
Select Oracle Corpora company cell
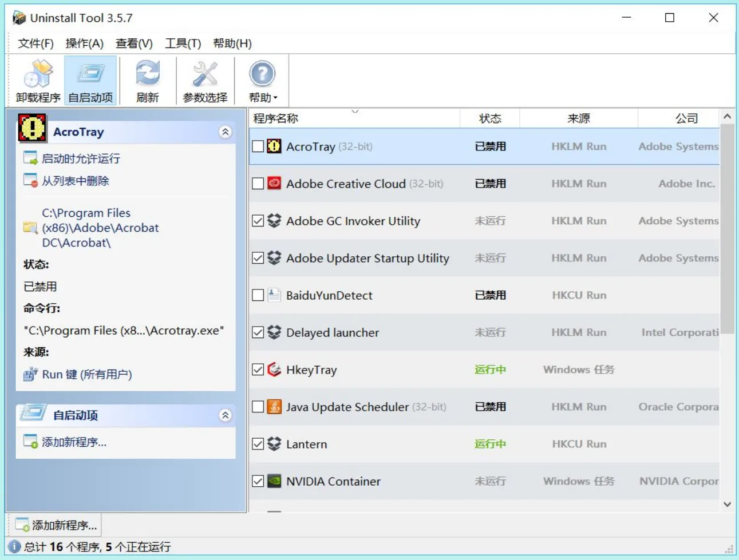[x=678, y=407]
